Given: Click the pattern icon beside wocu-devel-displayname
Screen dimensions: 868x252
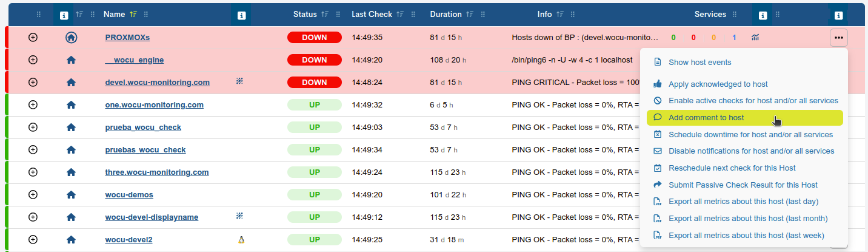Looking at the screenshot, I should [x=239, y=216].
